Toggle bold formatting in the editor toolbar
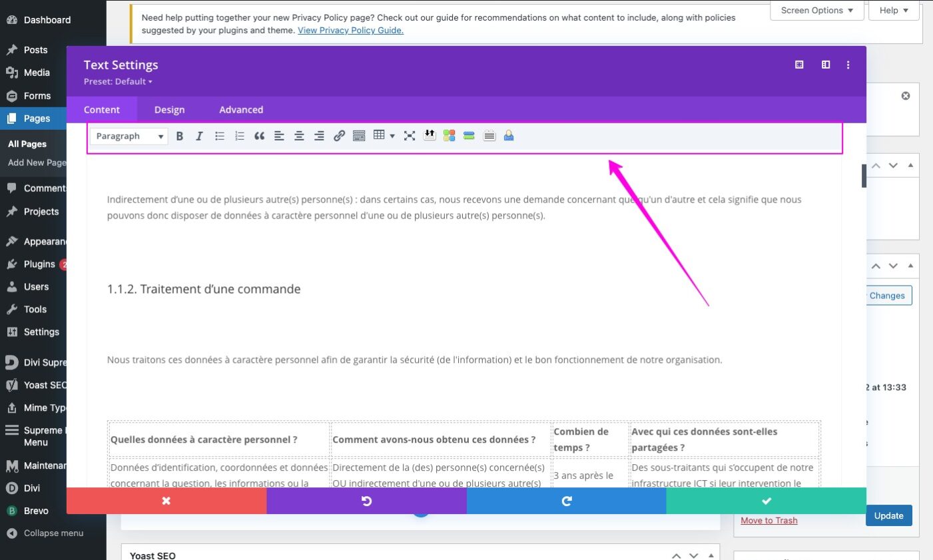 coord(180,136)
